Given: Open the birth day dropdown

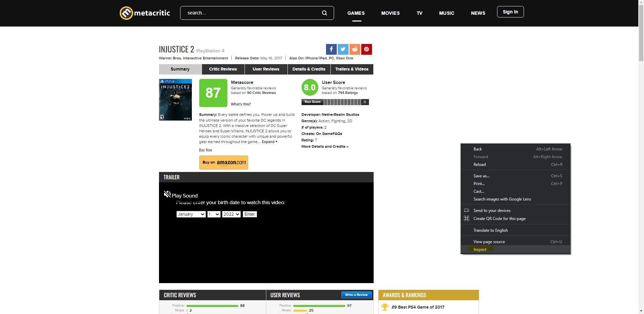Looking at the screenshot, I should 214,214.
